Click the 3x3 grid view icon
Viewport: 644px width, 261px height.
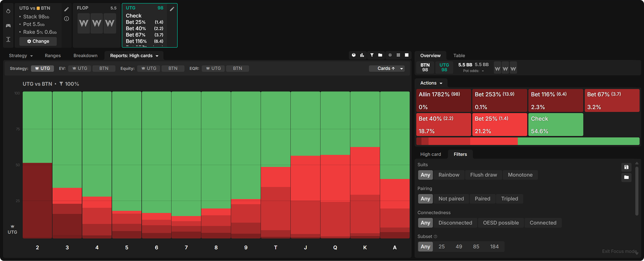(x=398, y=55)
